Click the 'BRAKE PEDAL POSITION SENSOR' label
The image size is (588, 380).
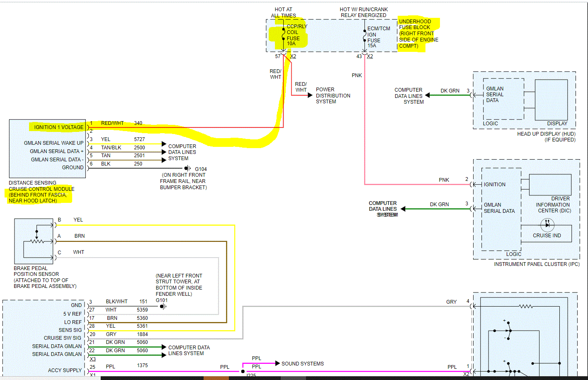tap(36, 271)
